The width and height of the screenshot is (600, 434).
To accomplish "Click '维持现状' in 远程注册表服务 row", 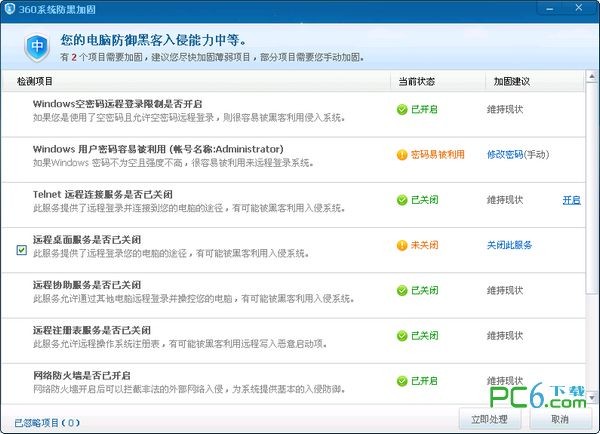I will [x=505, y=336].
